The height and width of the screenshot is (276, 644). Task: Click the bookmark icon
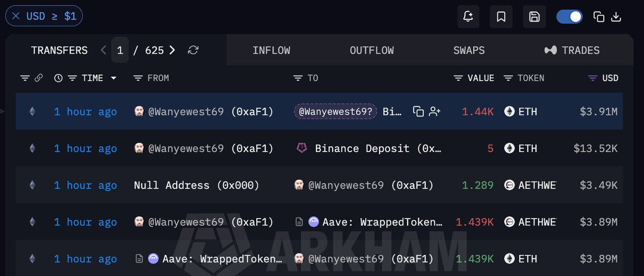501,17
